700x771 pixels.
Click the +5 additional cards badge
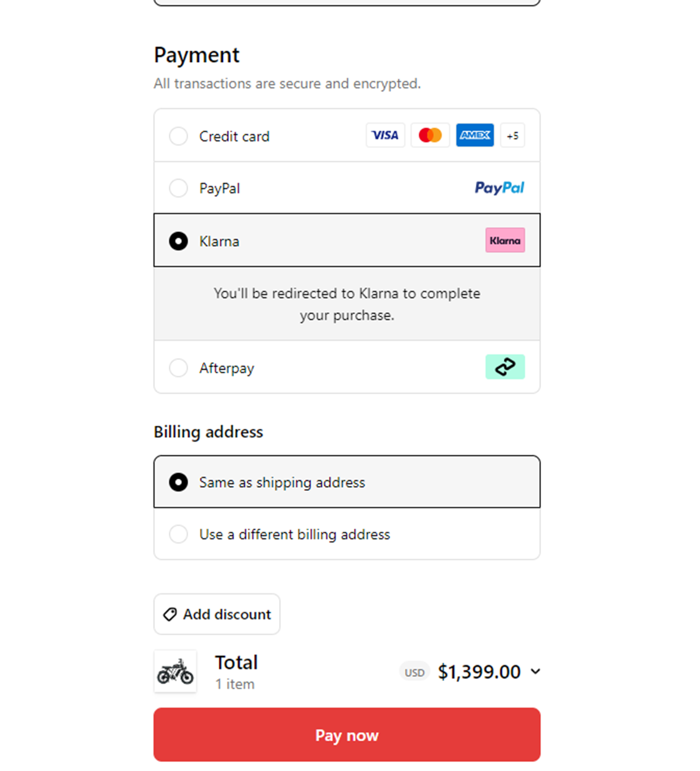[512, 135]
